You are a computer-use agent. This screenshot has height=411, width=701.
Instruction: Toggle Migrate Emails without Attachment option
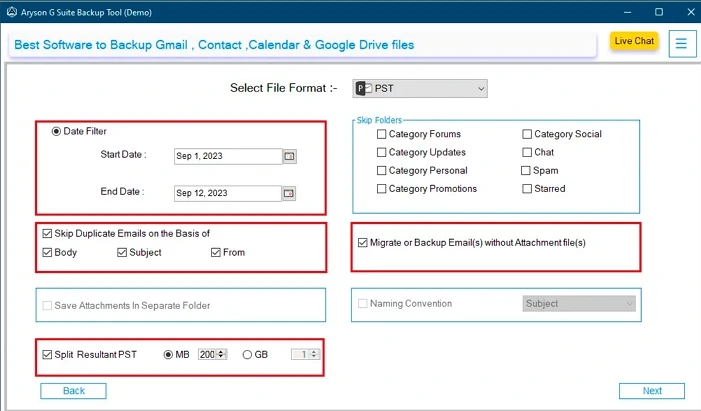[363, 243]
